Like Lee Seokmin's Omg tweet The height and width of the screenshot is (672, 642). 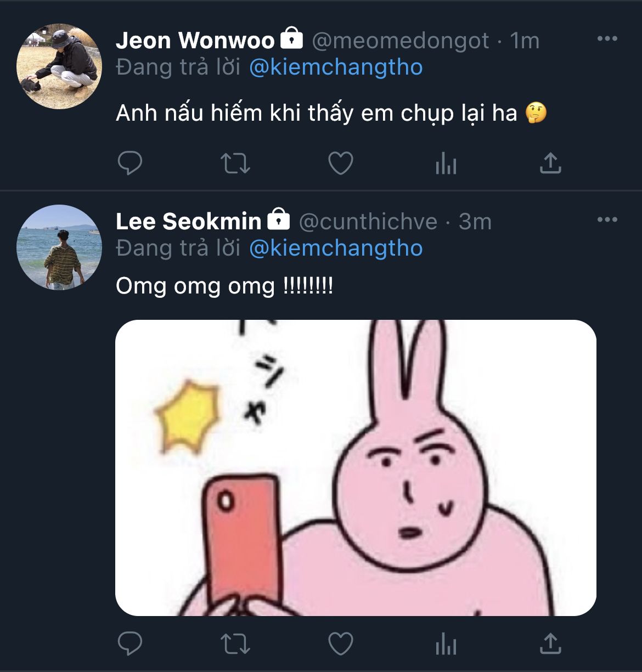340,643
